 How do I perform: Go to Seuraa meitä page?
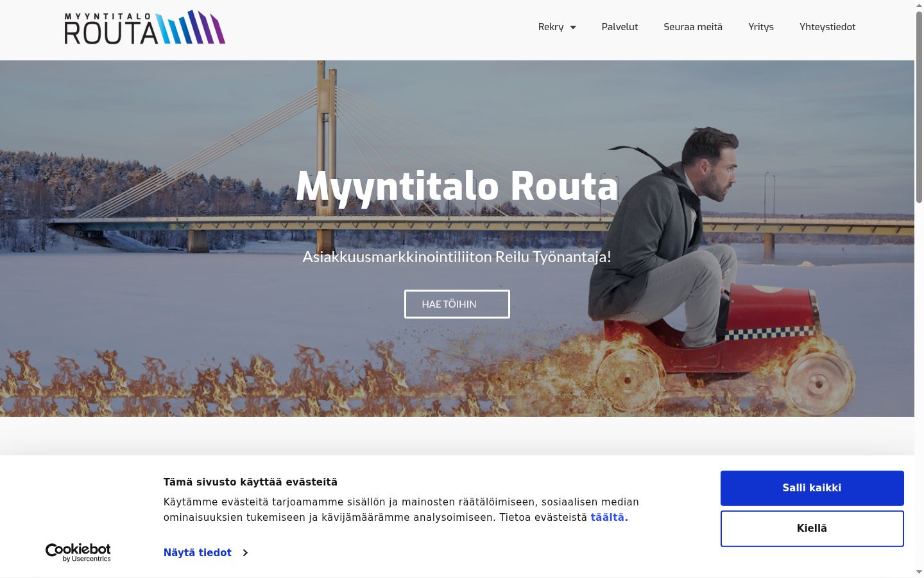pos(693,27)
